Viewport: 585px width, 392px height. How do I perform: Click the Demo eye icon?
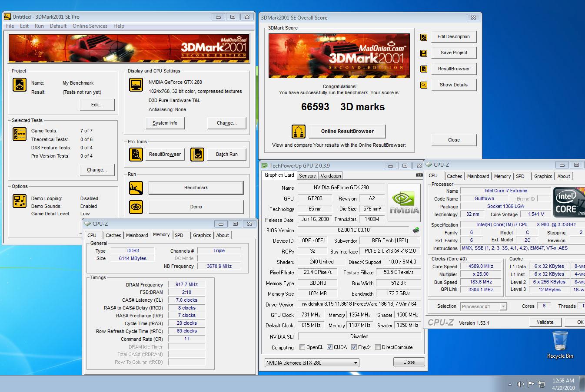click(x=136, y=207)
